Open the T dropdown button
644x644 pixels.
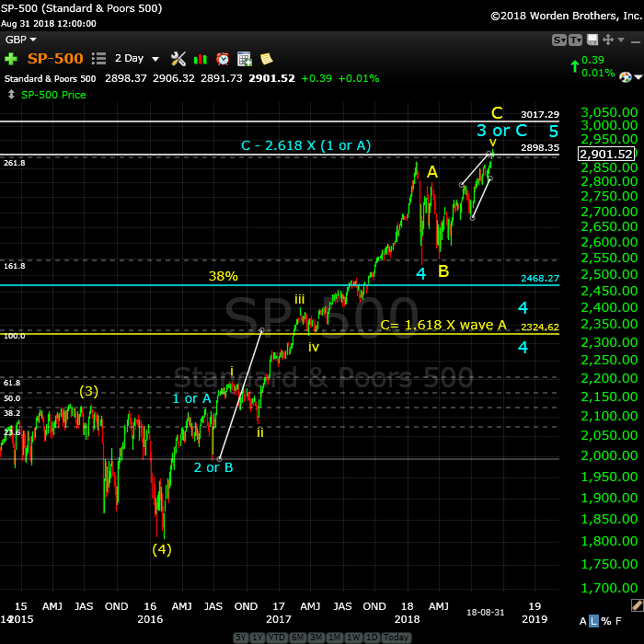[x=575, y=40]
